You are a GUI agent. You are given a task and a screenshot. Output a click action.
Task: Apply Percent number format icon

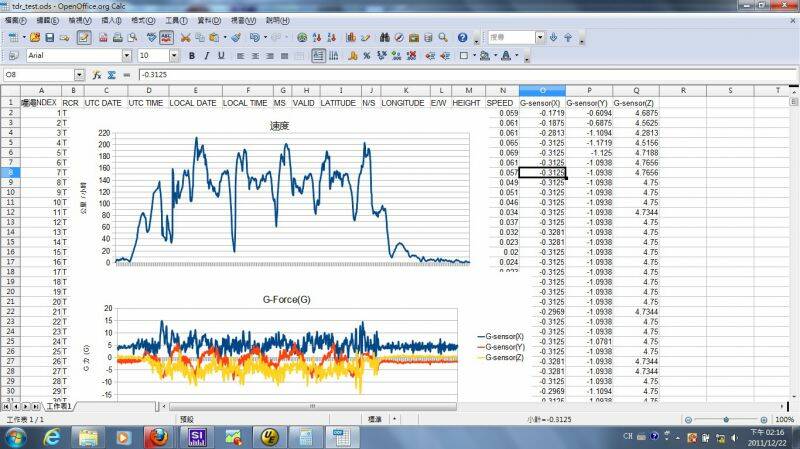tap(367, 56)
